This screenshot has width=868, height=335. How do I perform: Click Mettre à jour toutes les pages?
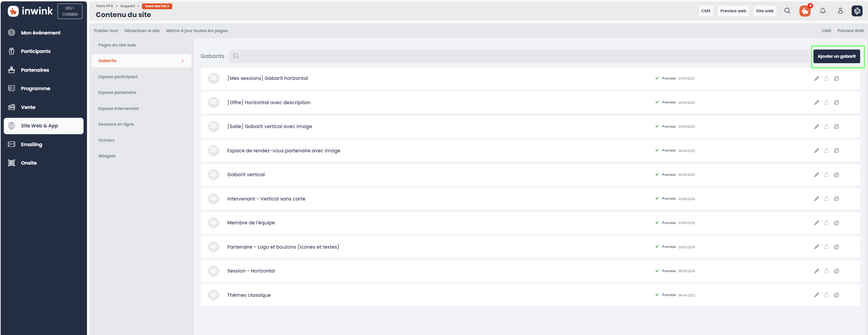(197, 31)
